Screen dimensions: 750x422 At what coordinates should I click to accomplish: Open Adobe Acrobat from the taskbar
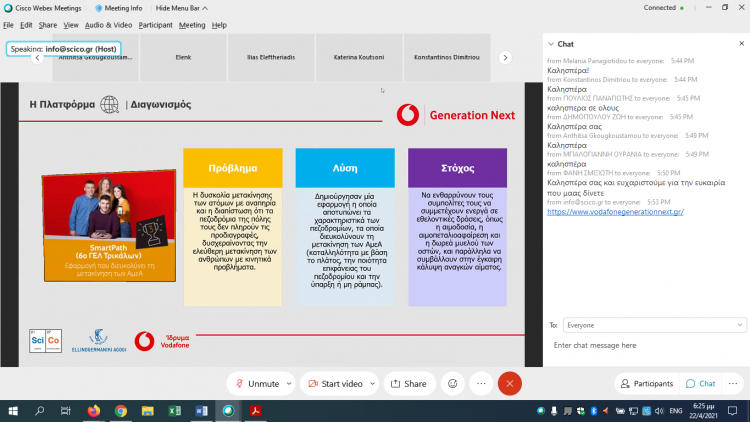pyautogui.click(x=255, y=411)
